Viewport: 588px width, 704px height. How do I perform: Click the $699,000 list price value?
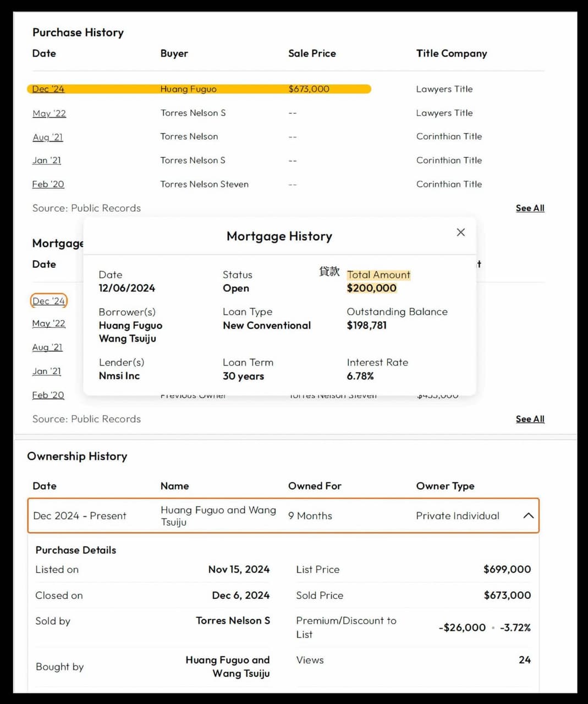coord(507,569)
